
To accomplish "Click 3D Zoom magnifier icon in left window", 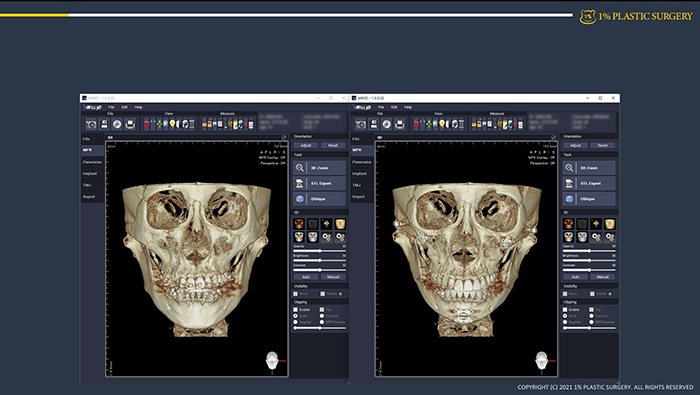I will click(300, 168).
